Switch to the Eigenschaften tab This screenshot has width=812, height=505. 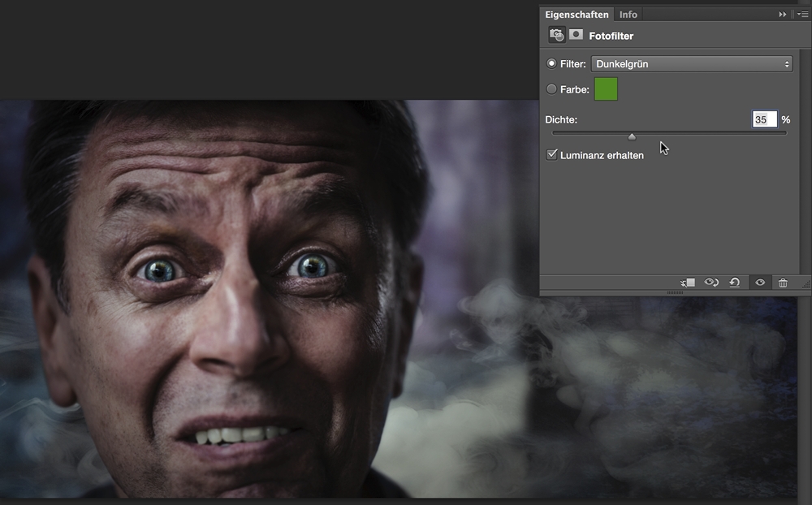pos(577,15)
